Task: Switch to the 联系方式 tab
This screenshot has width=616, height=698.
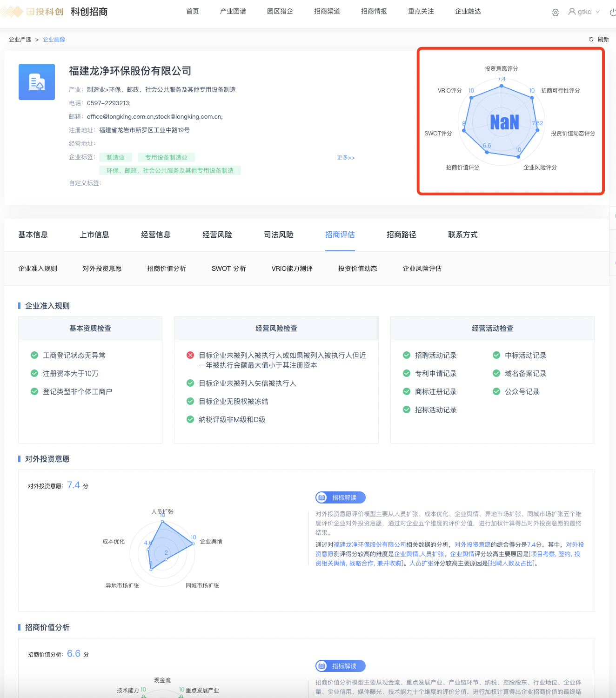Action: coord(463,235)
